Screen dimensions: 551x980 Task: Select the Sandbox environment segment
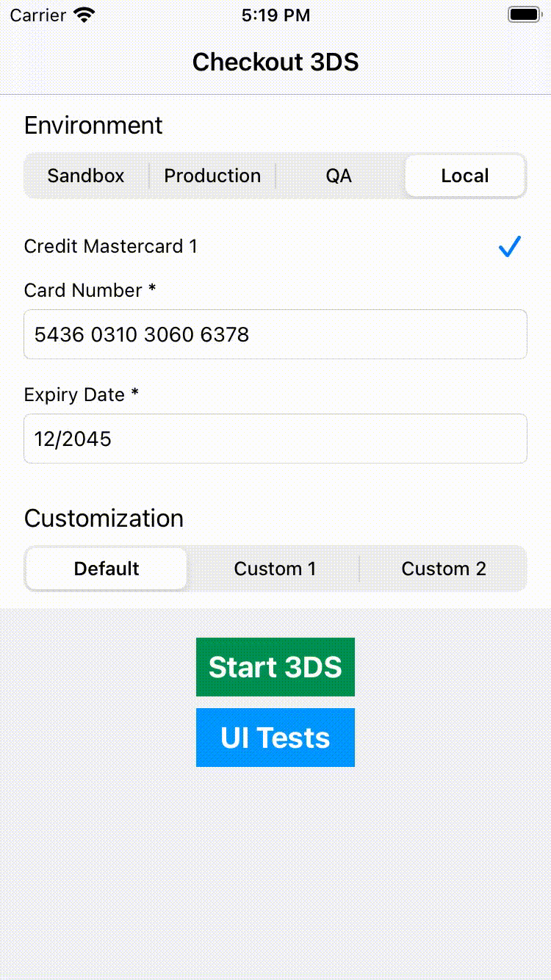click(x=86, y=176)
